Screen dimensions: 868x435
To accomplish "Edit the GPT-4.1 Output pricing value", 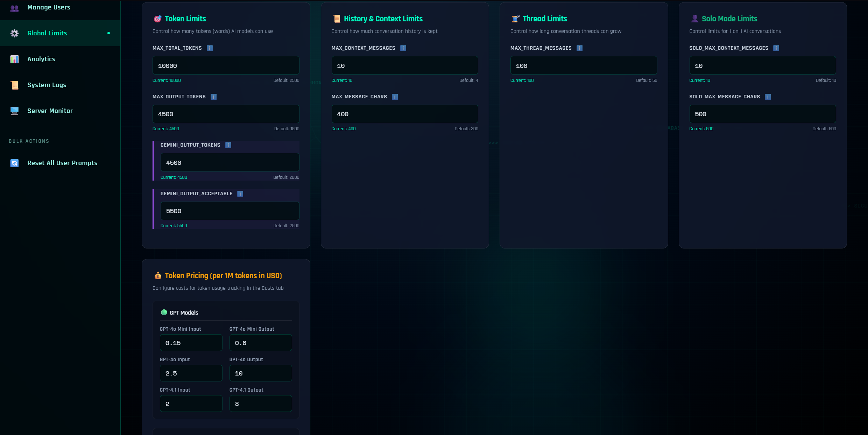I will (x=261, y=404).
